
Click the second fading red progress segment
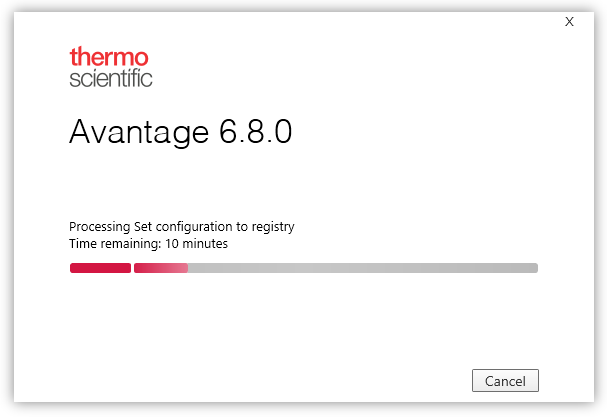(x=161, y=268)
